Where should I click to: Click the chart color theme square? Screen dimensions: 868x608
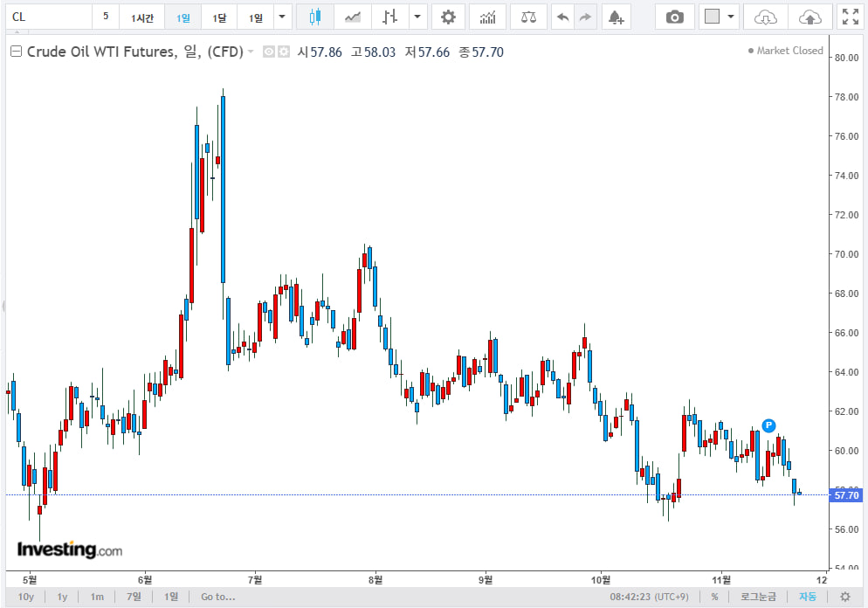712,17
